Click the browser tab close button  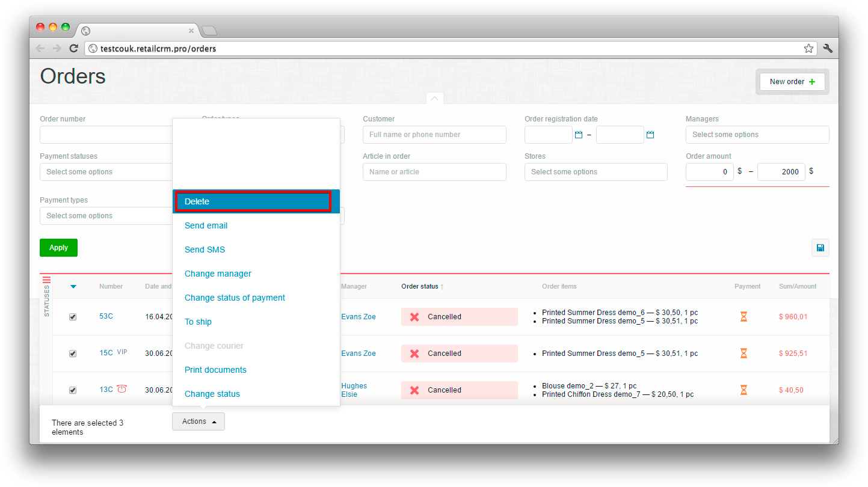pyautogui.click(x=191, y=31)
